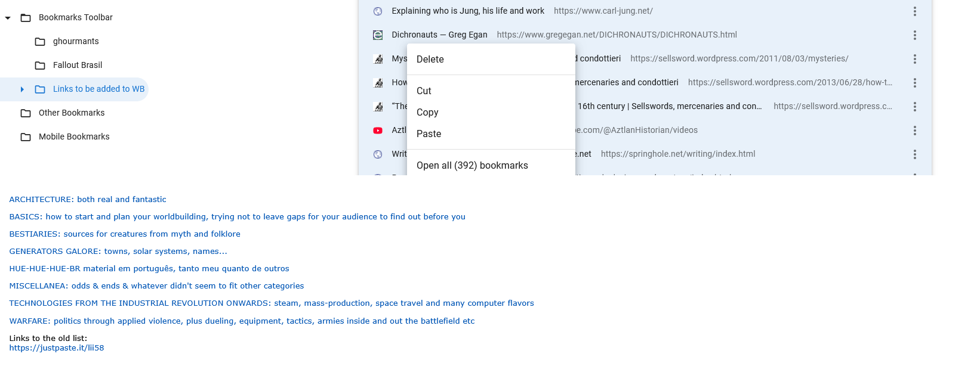Viewport: 980px width, 366px height.
Task: Click the Fallout Brasil folder icon
Action: (x=40, y=66)
